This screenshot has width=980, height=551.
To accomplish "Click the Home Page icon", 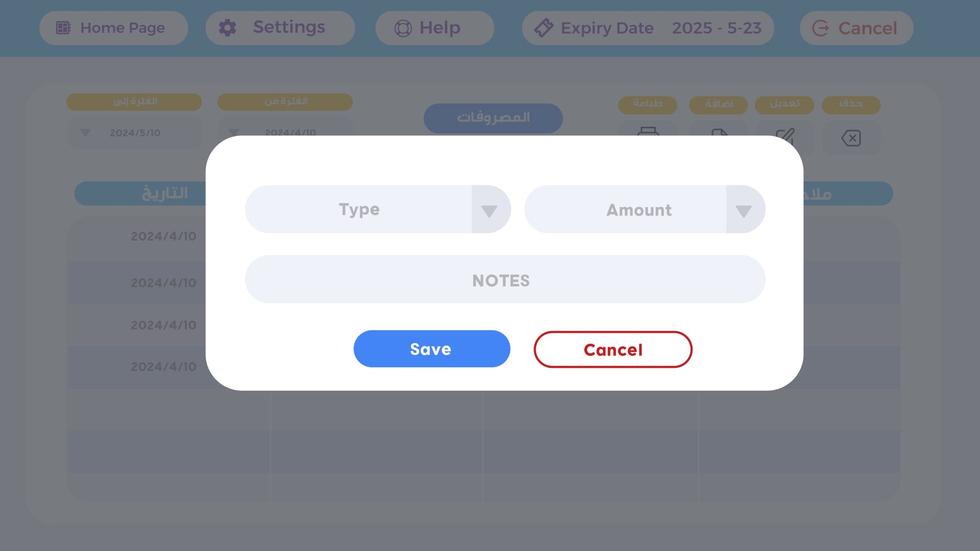I will 63,28.
